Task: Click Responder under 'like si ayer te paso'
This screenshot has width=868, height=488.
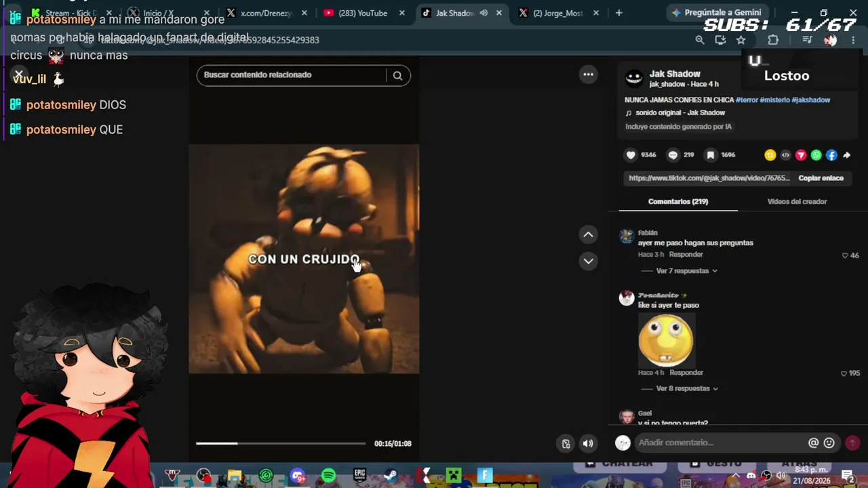Action: (x=686, y=373)
